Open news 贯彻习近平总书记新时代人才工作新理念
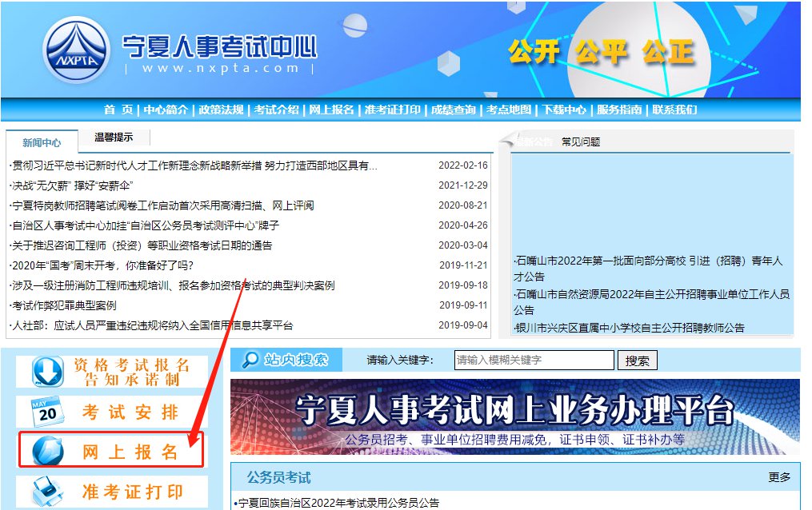812x510 pixels. coord(193,165)
